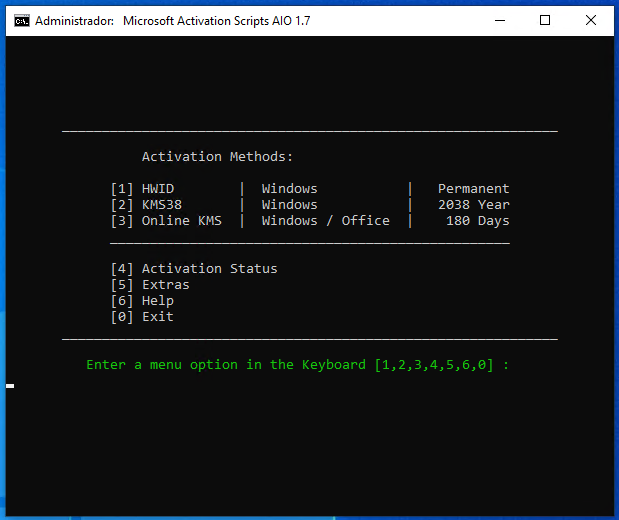Click the [4] Activation Status entry
Screen dimensions: 619x520
click(194, 269)
